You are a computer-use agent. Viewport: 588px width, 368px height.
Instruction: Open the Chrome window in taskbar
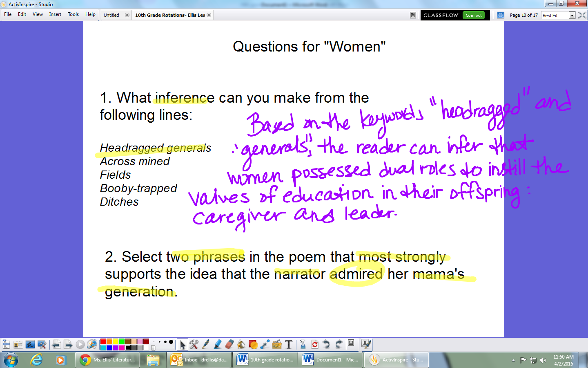click(108, 360)
